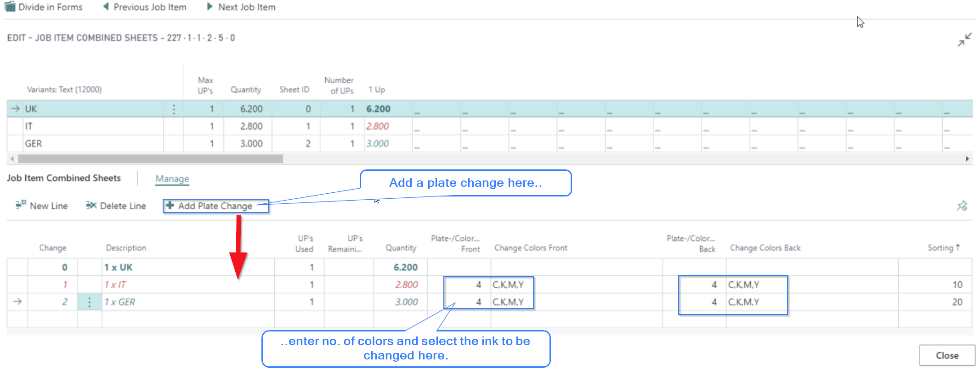Sort by the Sorting column header
The width and height of the screenshot is (980, 370).
click(944, 248)
